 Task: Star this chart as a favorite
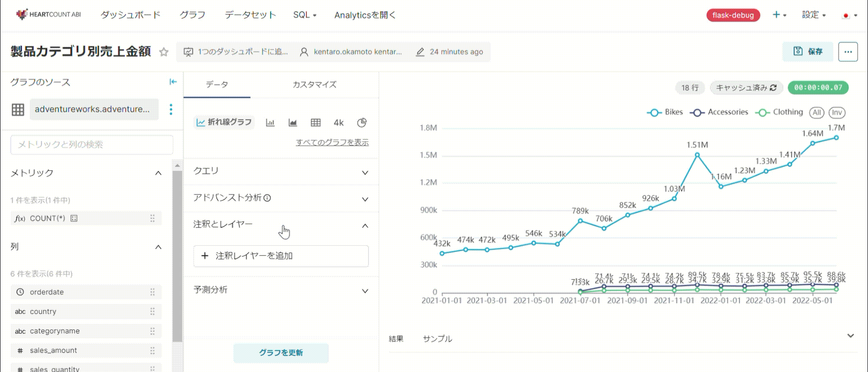tap(164, 52)
